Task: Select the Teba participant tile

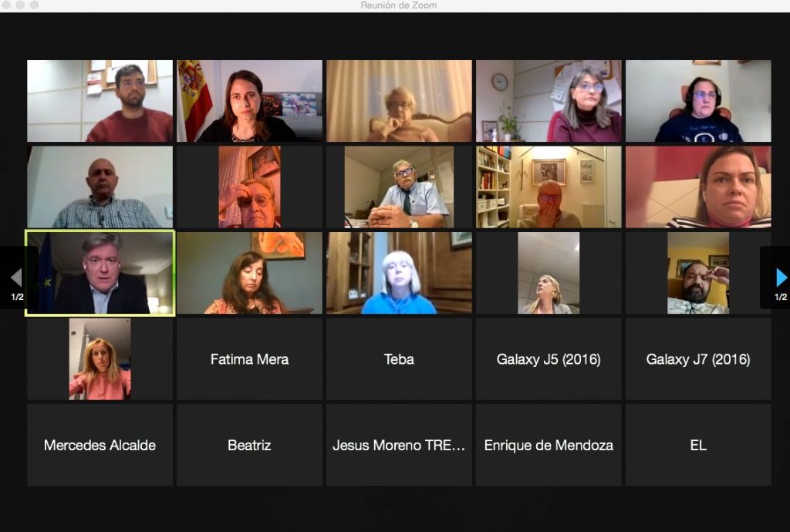Action: click(x=399, y=359)
